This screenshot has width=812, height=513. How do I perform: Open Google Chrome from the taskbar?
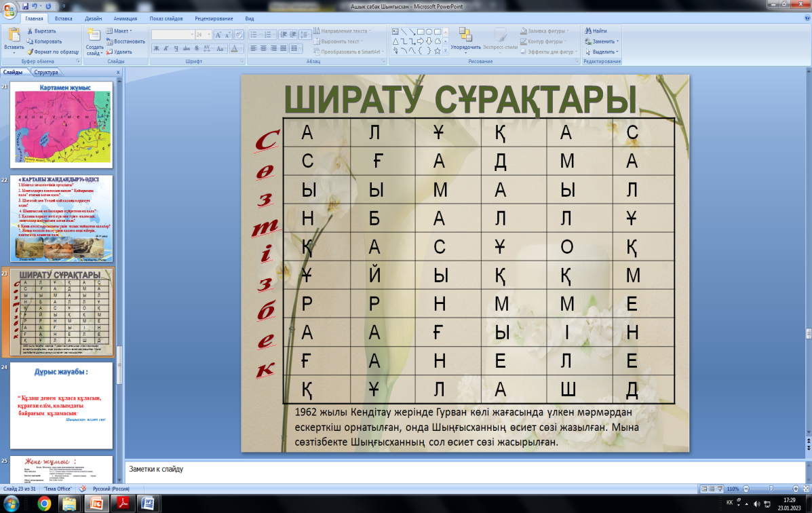[44, 503]
